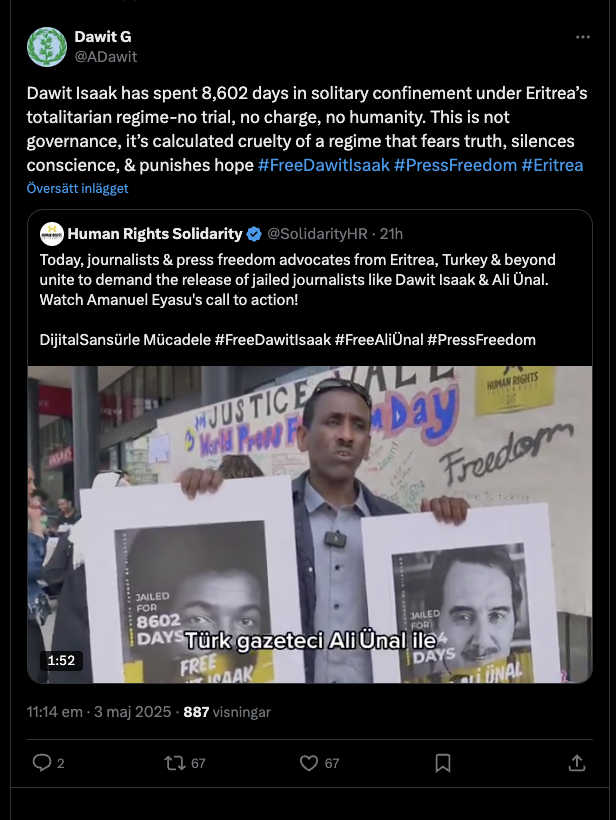The width and height of the screenshot is (616, 820).
Task: Click the 21h quoted post timestamp
Action: pyautogui.click(x=391, y=234)
